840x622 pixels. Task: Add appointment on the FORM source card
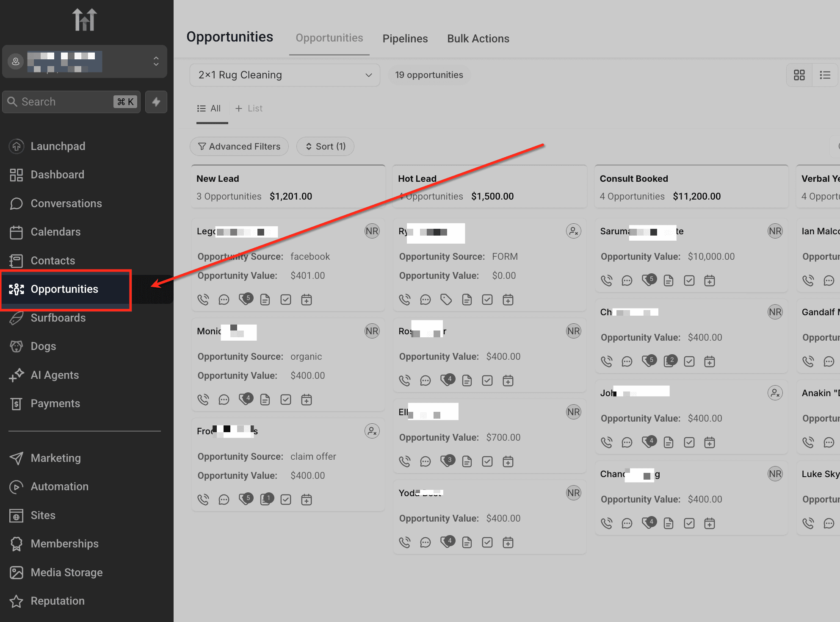coord(508,300)
